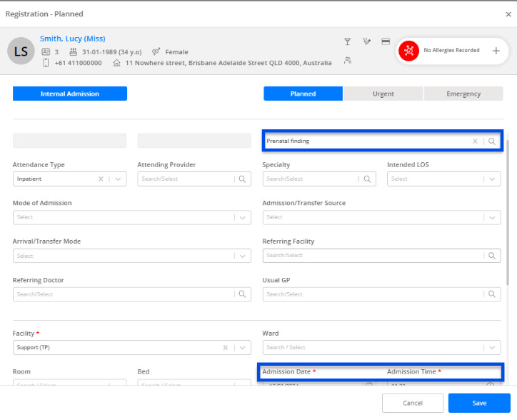Click the search icon in Prenatal finding field

(492, 141)
